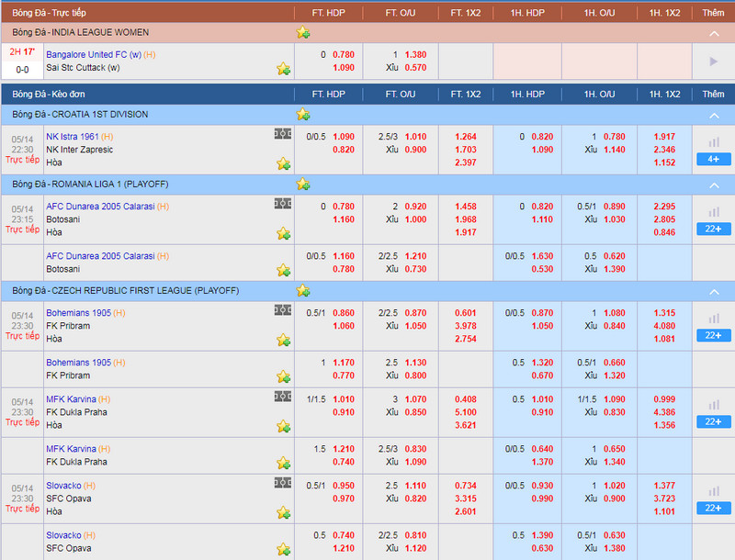
Task: Open live stream play icon for Bangalore United
Action: tap(713, 62)
